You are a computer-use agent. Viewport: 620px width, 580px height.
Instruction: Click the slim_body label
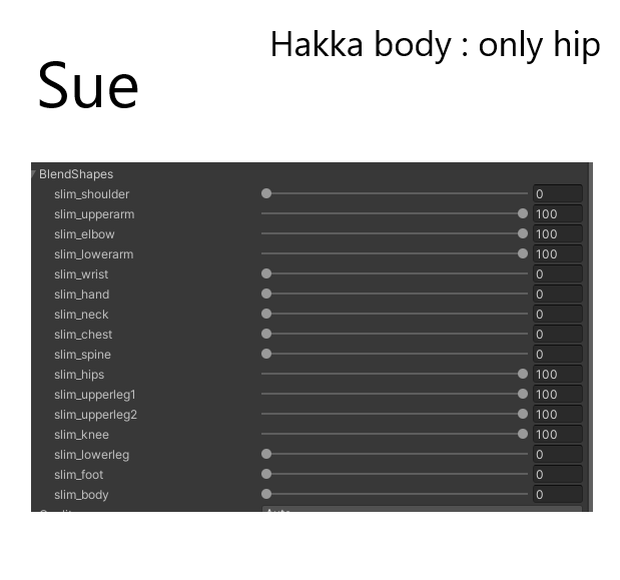[x=81, y=495]
